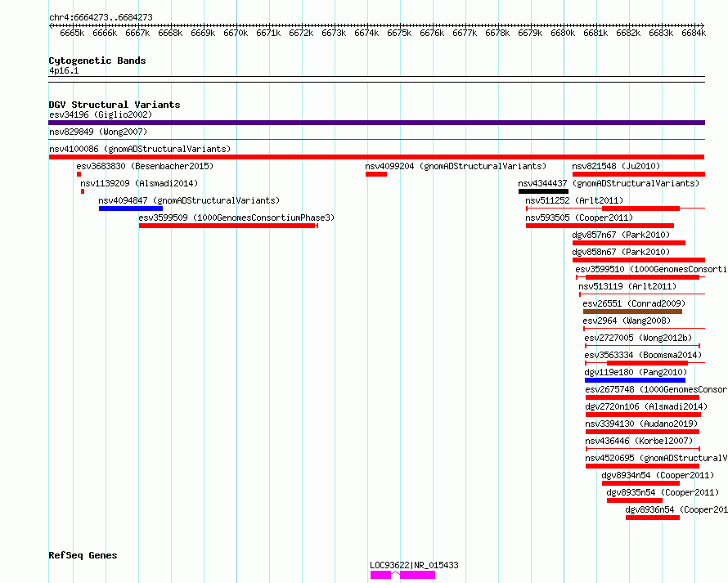Image resolution: width=728 pixels, height=583 pixels.
Task: Click nsv4520695 gnomAD variant label
Action: 657,458
